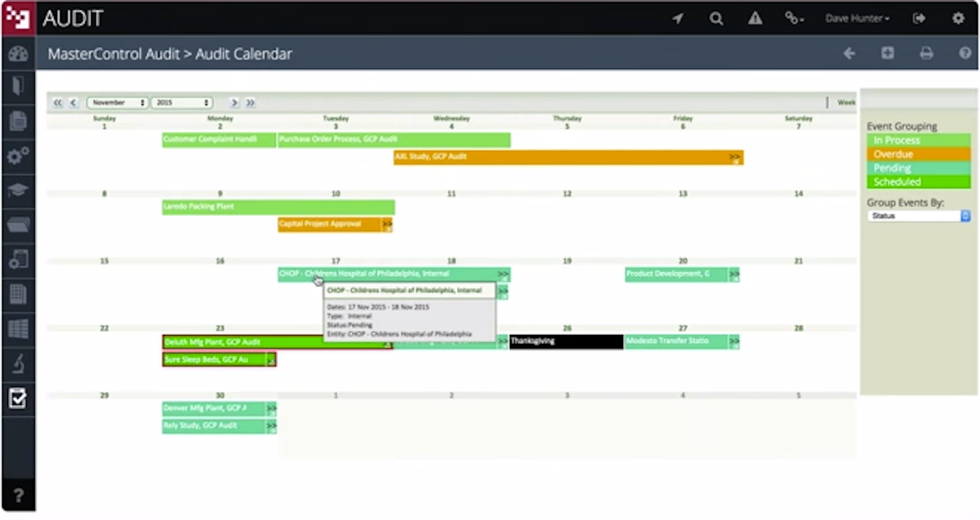Image resolution: width=980 pixels, height=520 pixels.
Task: Open the Group Events By Status dropdown
Action: pos(918,216)
